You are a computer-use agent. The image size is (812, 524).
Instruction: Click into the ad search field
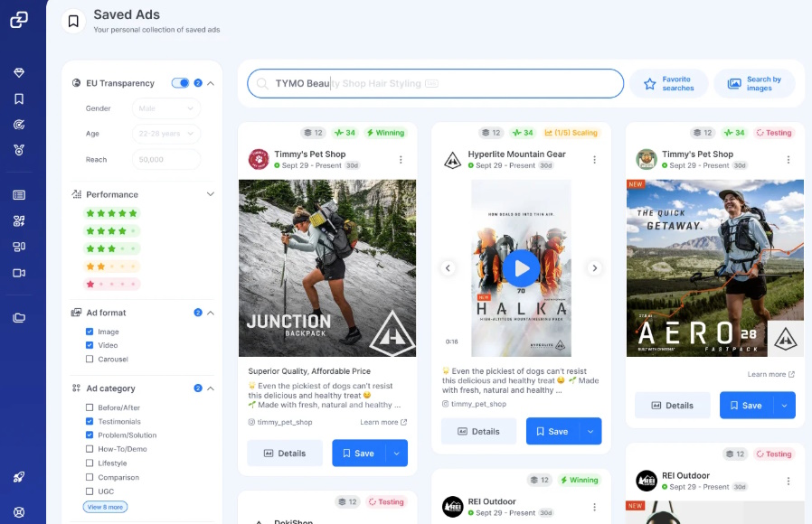point(436,84)
